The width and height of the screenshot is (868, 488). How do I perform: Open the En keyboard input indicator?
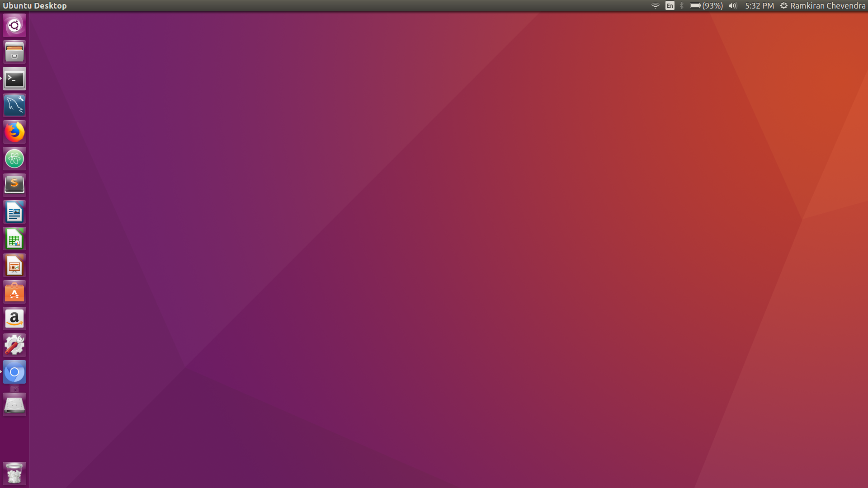(670, 6)
